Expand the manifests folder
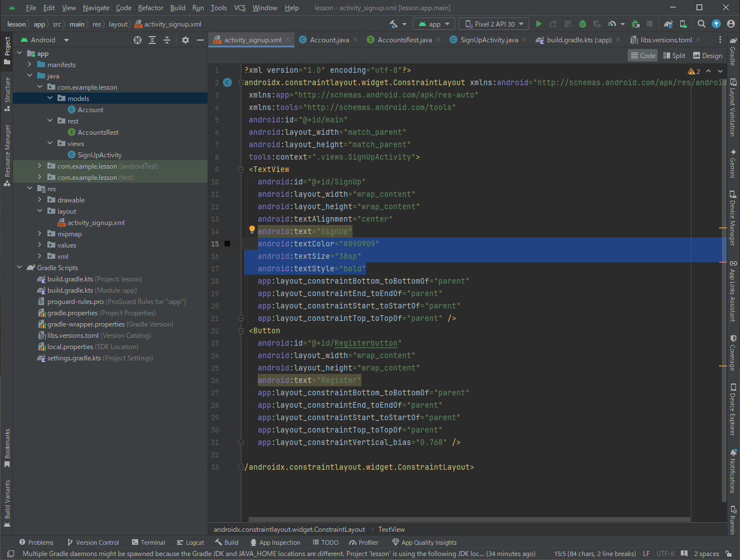 tap(30, 64)
